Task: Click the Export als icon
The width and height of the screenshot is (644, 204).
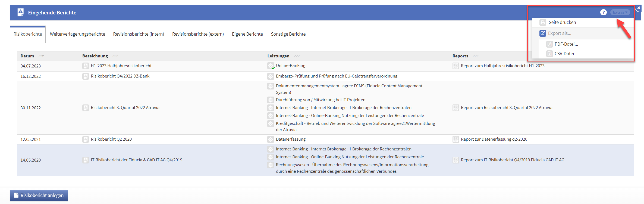Action: tap(543, 33)
